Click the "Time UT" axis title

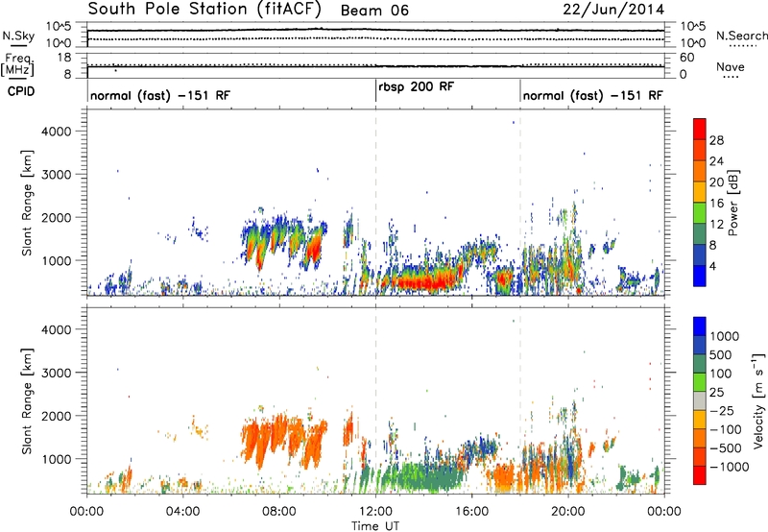375,526
